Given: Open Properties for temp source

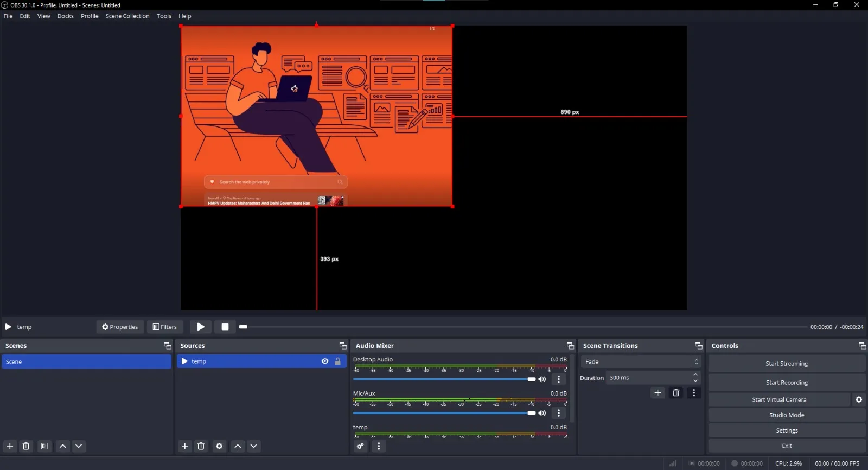Looking at the screenshot, I should (120, 327).
